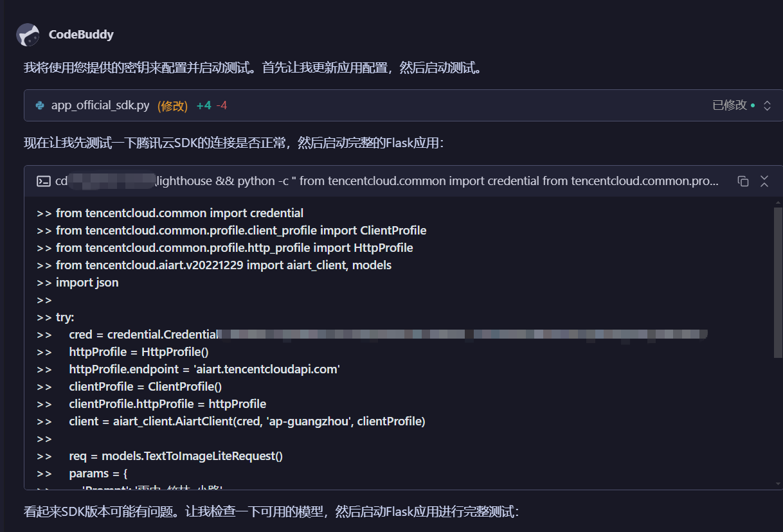Click the +4 added lines count

[x=203, y=105]
